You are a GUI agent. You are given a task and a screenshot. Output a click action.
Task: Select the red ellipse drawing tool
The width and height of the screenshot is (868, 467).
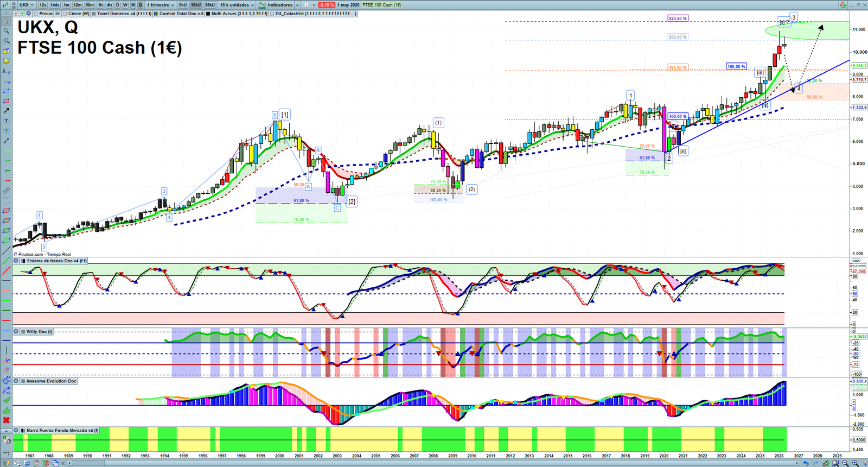[6, 211]
